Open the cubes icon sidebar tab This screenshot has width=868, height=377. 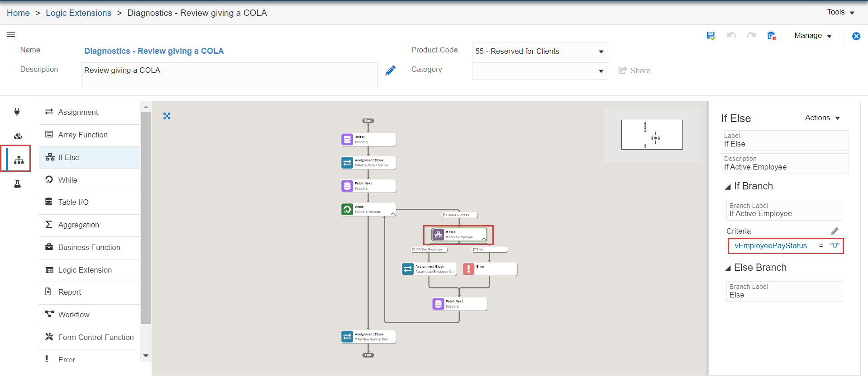pyautogui.click(x=18, y=136)
